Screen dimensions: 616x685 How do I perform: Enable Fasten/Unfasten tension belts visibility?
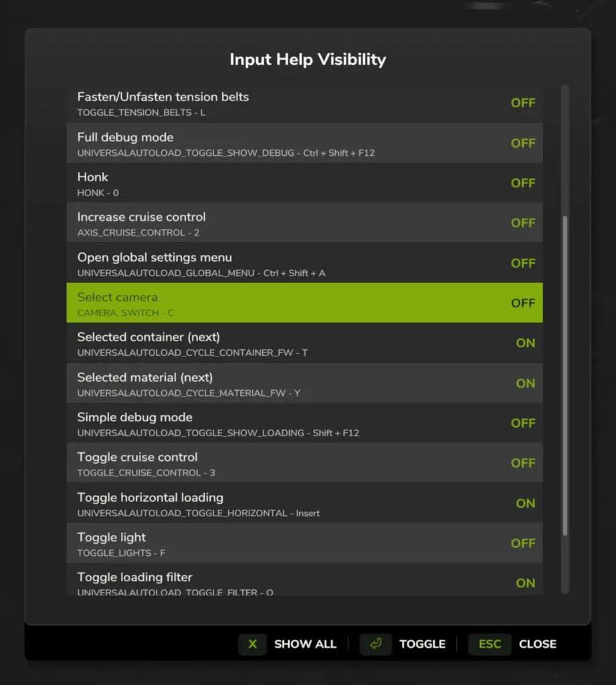[304, 102]
